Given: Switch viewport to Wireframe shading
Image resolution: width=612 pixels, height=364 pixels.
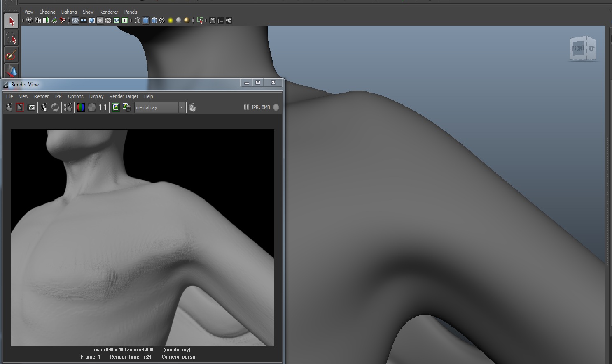Looking at the screenshot, I should (x=138, y=20).
